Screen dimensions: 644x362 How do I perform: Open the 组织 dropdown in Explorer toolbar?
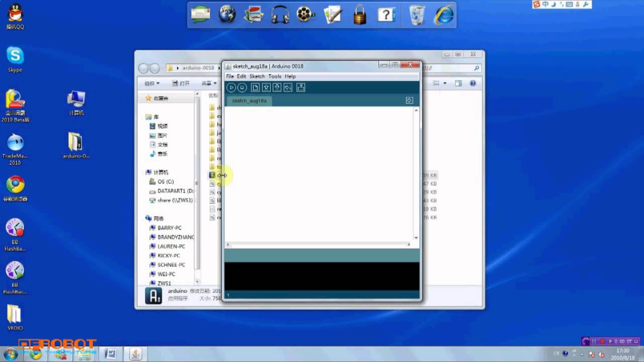[152, 83]
